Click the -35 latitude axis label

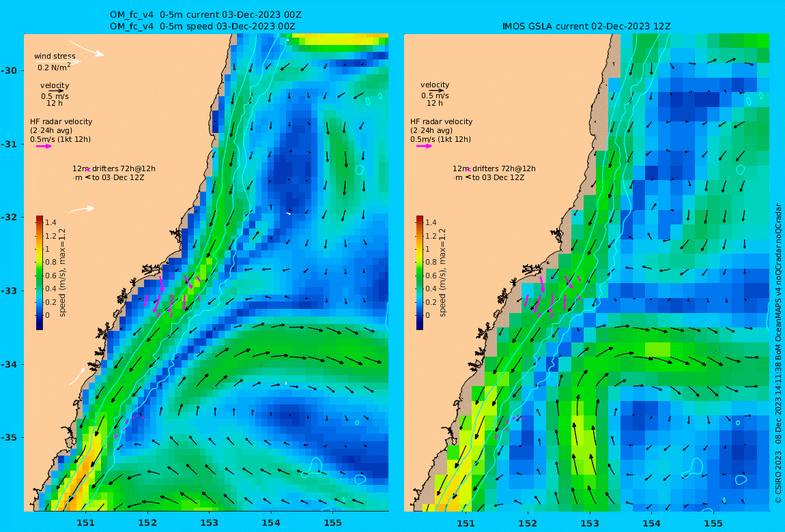click(10, 438)
